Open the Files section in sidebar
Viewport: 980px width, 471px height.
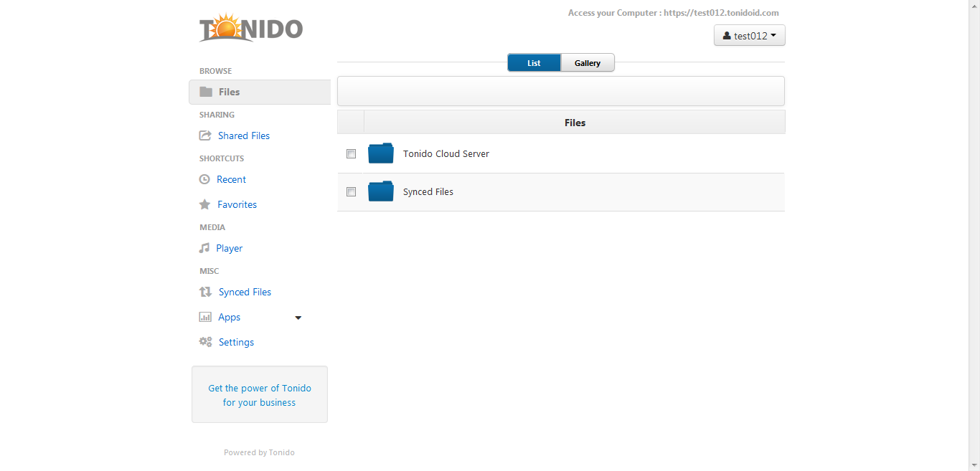[260, 92]
